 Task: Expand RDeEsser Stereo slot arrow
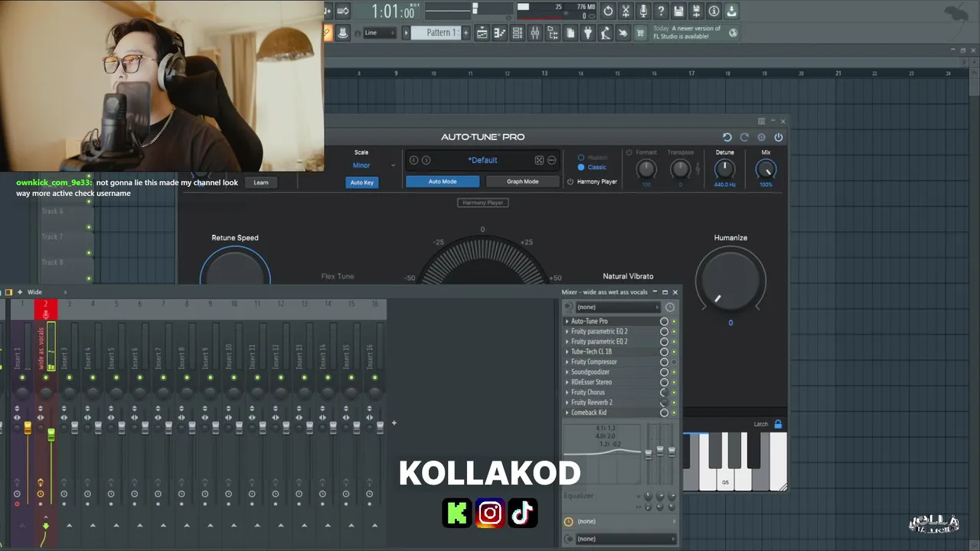567,382
